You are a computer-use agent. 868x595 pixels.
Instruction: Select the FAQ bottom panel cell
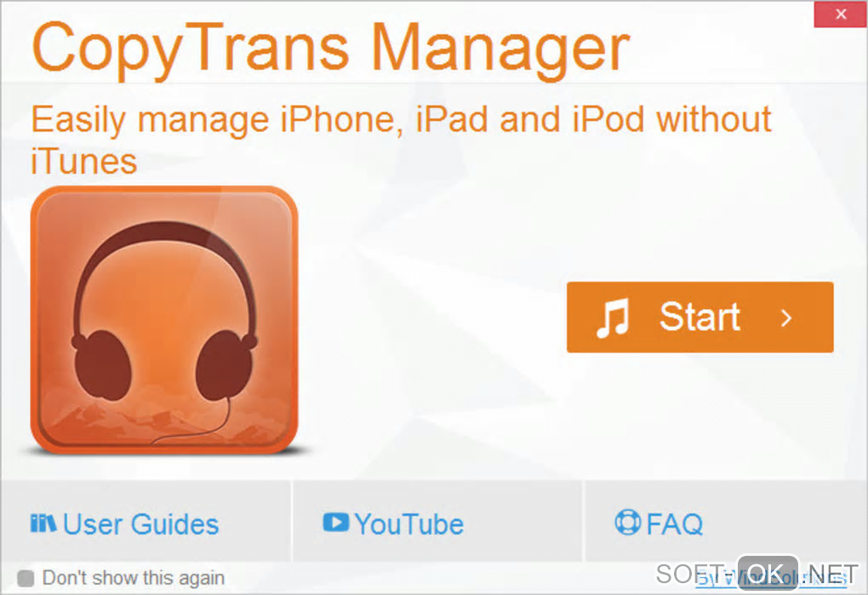(x=726, y=522)
